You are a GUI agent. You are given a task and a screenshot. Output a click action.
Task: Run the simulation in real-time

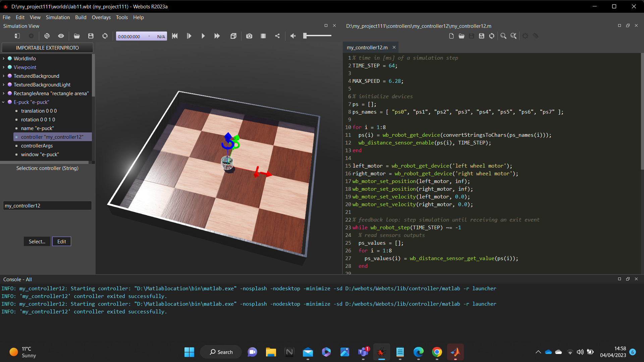(x=203, y=36)
